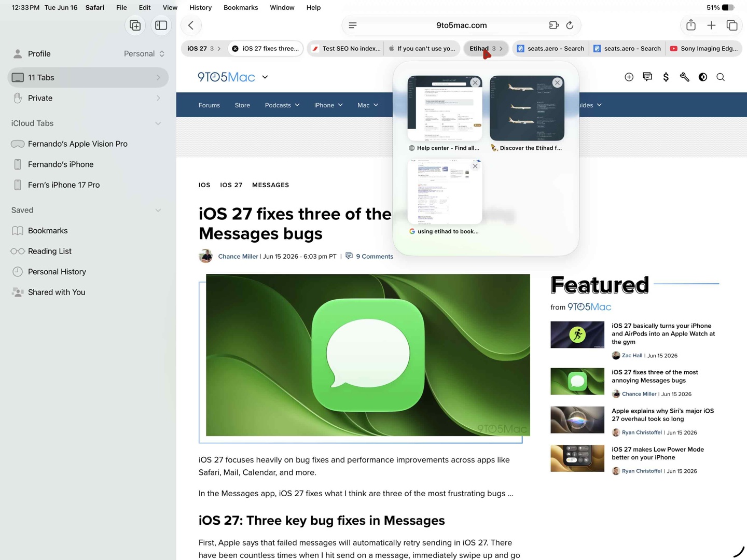
Task: Open the Share icon
Action: (690, 25)
